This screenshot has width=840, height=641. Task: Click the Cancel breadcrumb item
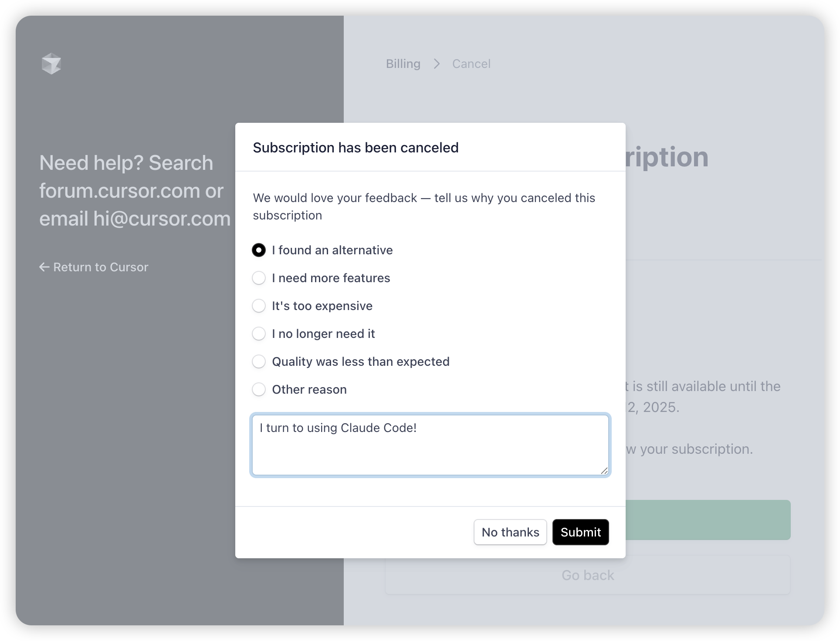[471, 64]
